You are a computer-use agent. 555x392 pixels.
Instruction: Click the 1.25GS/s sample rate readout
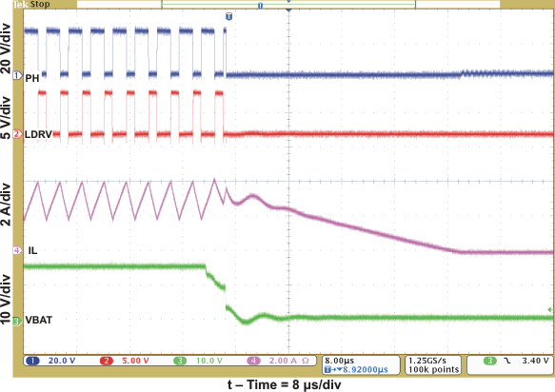pyautogui.click(x=427, y=361)
